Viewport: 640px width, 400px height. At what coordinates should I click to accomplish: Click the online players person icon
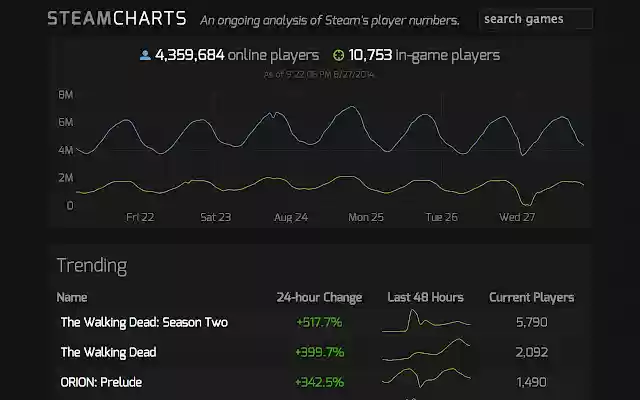pyautogui.click(x=145, y=55)
